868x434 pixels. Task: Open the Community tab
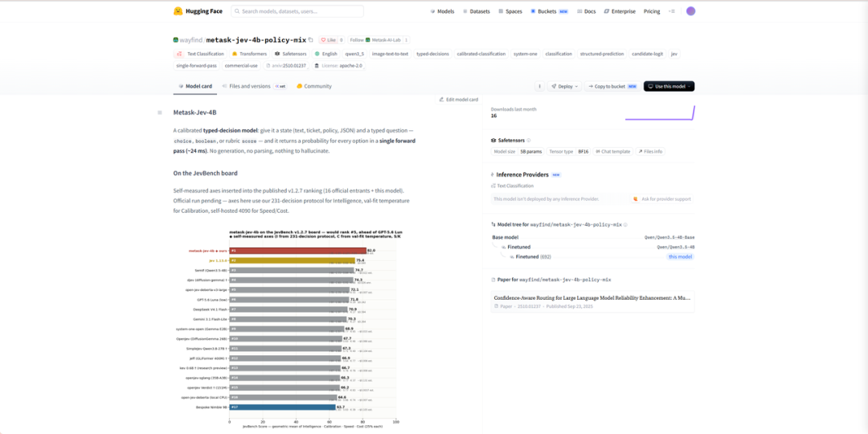point(314,86)
